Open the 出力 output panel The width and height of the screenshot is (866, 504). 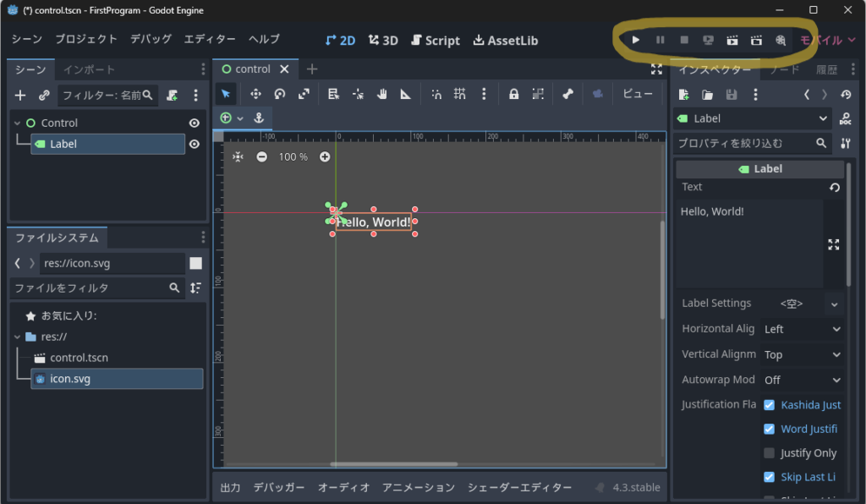230,487
